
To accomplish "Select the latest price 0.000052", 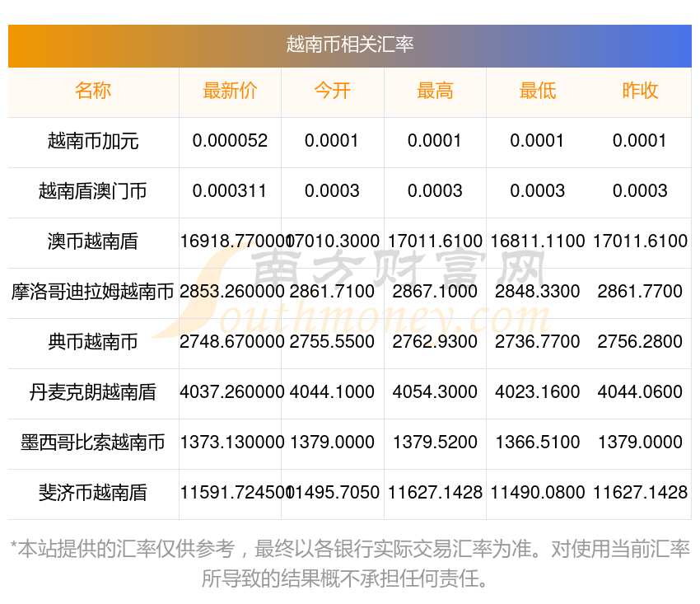I will [x=230, y=141].
